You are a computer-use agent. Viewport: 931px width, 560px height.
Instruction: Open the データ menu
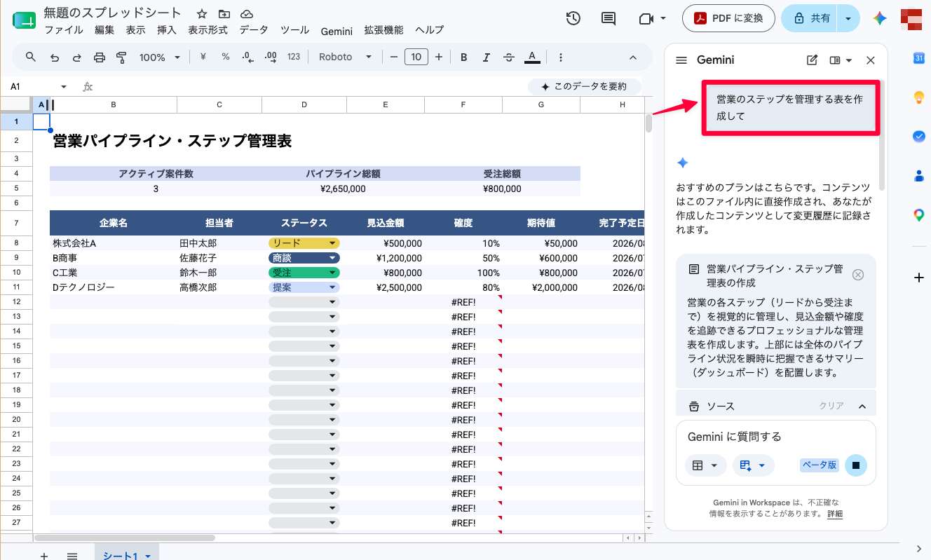254,30
